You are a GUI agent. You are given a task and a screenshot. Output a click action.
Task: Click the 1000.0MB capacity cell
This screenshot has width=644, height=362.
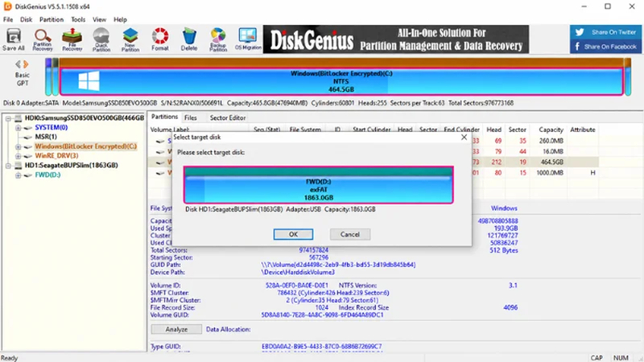pyautogui.click(x=550, y=173)
